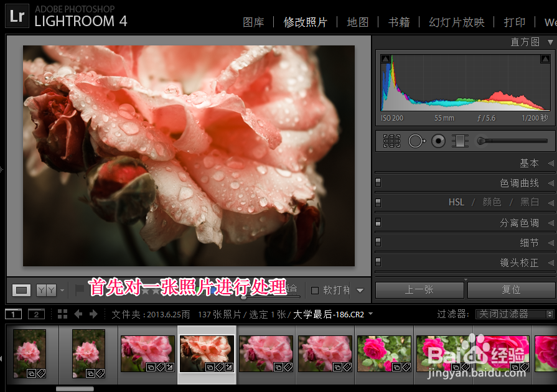Select the Graduated Filter tool

coord(460,141)
